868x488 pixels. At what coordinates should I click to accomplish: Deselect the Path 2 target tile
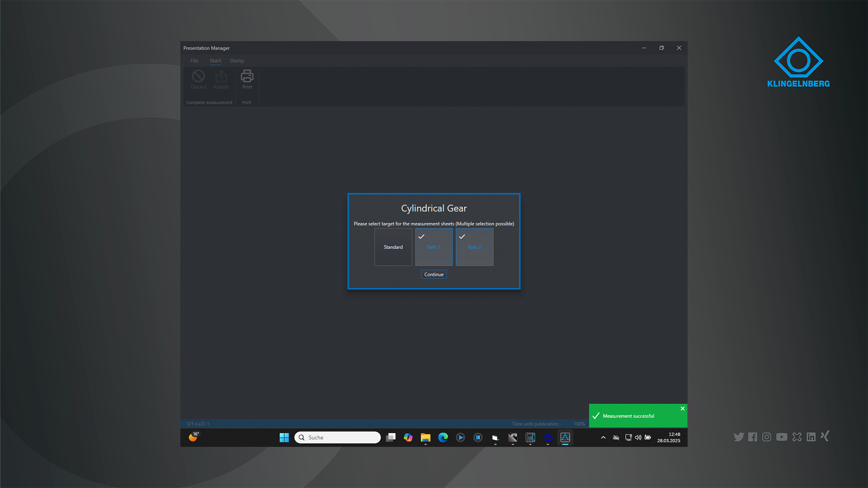(x=475, y=247)
